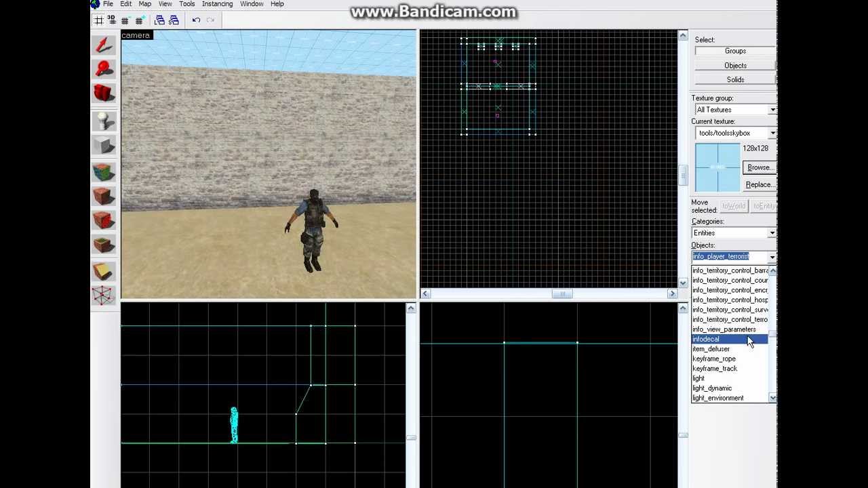Select the Apply Current Texture tool
The height and width of the screenshot is (488, 868).
(104, 197)
